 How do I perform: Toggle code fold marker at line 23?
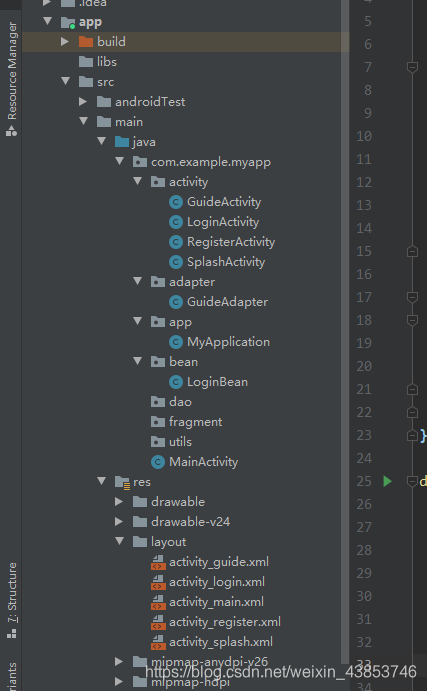click(412, 435)
